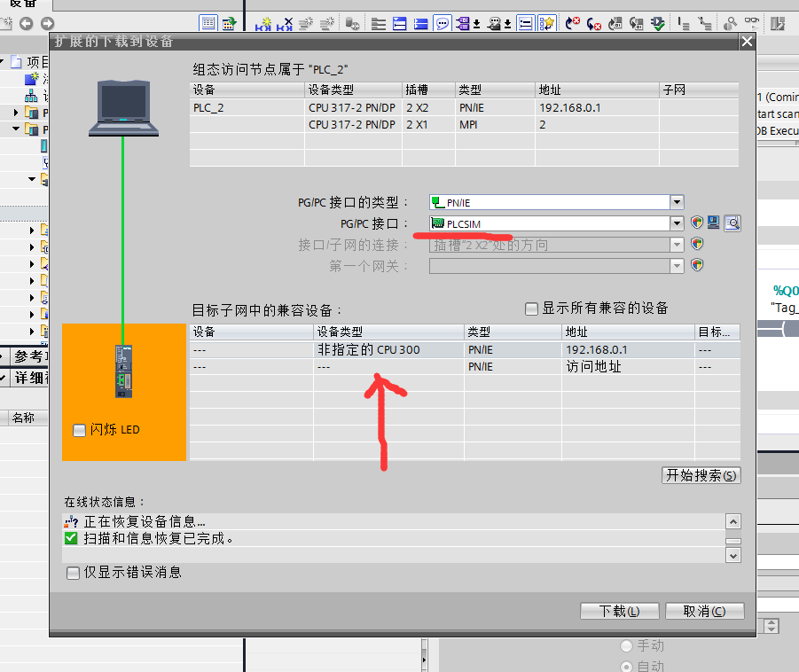Click the green checkmark compile icon in toolbar
Image resolution: width=799 pixels, height=672 pixels.
coord(658,23)
